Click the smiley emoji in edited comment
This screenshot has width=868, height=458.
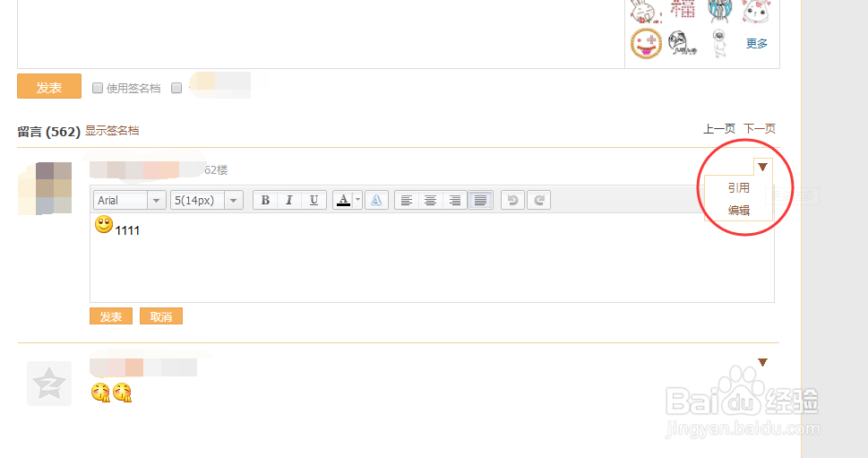click(x=104, y=225)
